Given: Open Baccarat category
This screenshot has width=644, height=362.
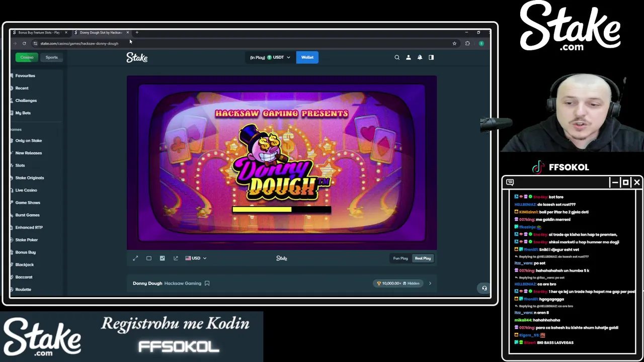Looking at the screenshot, I should (24, 277).
